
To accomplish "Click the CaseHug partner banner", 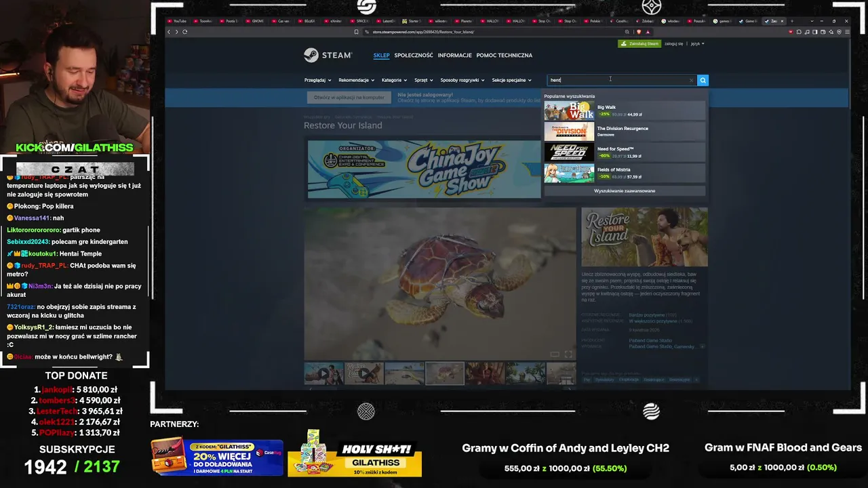I will click(217, 457).
